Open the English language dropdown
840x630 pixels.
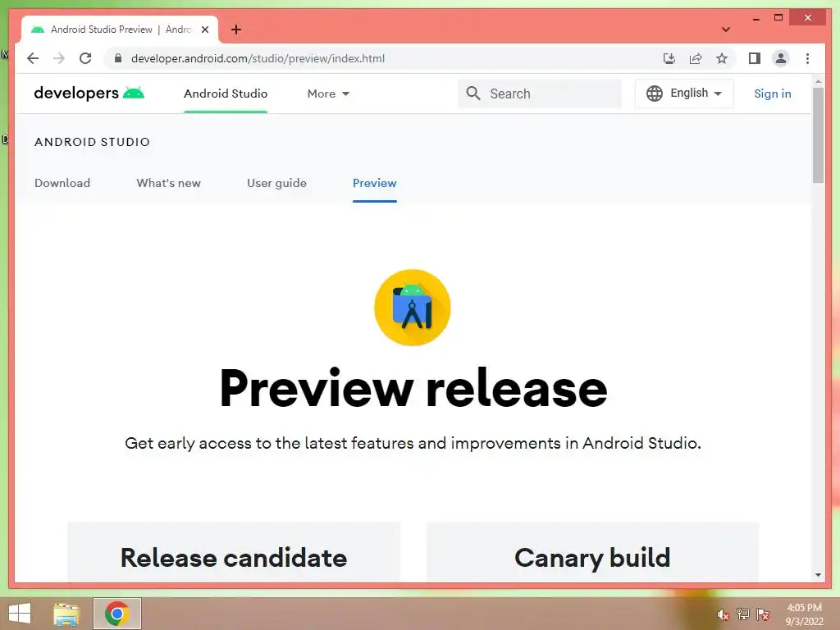click(684, 94)
